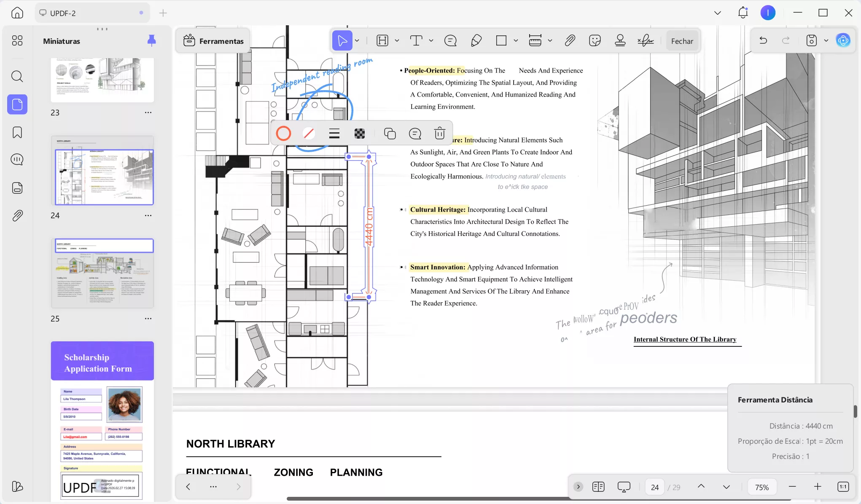Image resolution: width=861 pixels, height=504 pixels.
Task: Toggle the 1:1 actual size view
Action: point(843,487)
